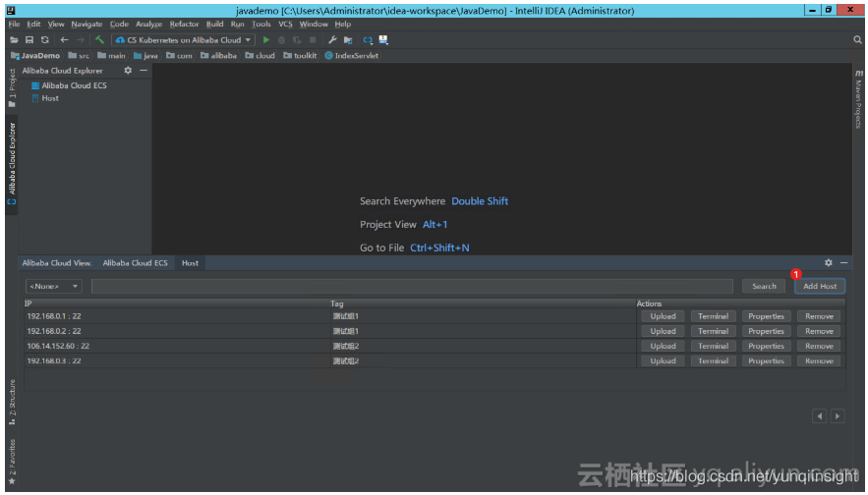The height and width of the screenshot is (495, 868).
Task: Click the host search input field
Action: point(412,286)
